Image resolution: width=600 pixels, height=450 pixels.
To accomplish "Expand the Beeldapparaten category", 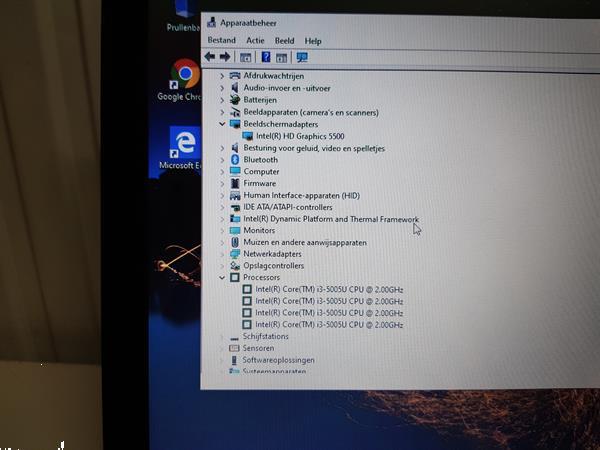I will (x=222, y=112).
